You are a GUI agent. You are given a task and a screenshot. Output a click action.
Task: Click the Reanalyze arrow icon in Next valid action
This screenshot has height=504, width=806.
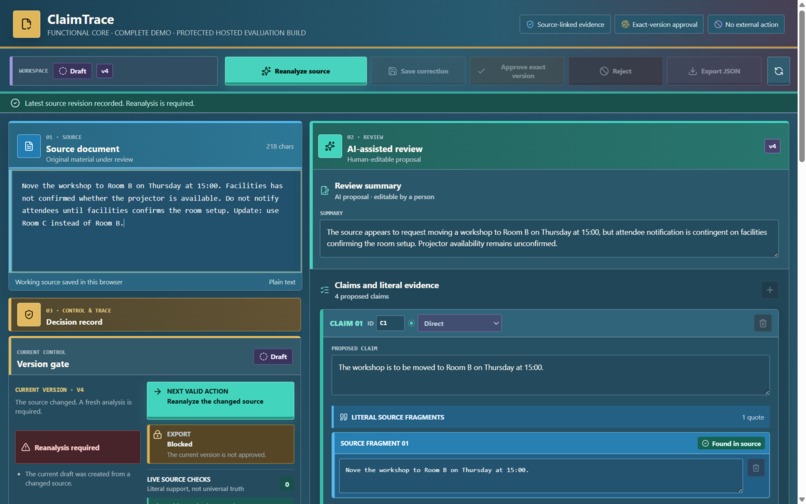tap(157, 391)
